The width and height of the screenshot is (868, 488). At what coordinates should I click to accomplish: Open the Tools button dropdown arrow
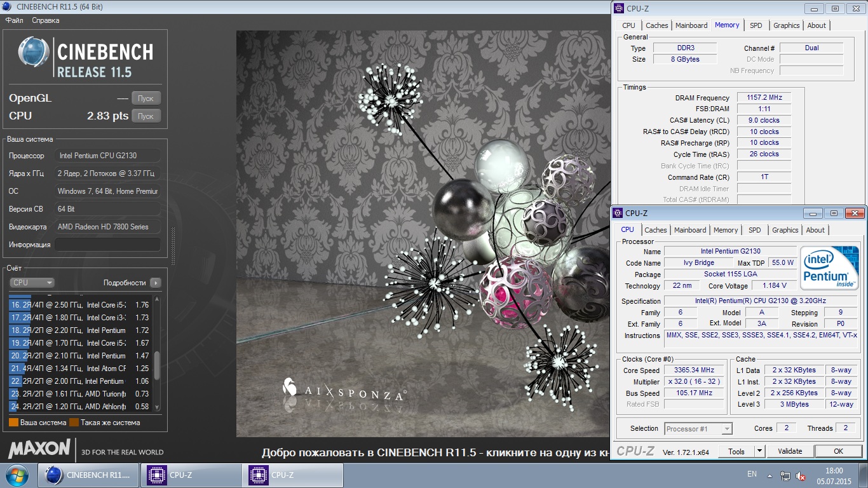tap(759, 451)
